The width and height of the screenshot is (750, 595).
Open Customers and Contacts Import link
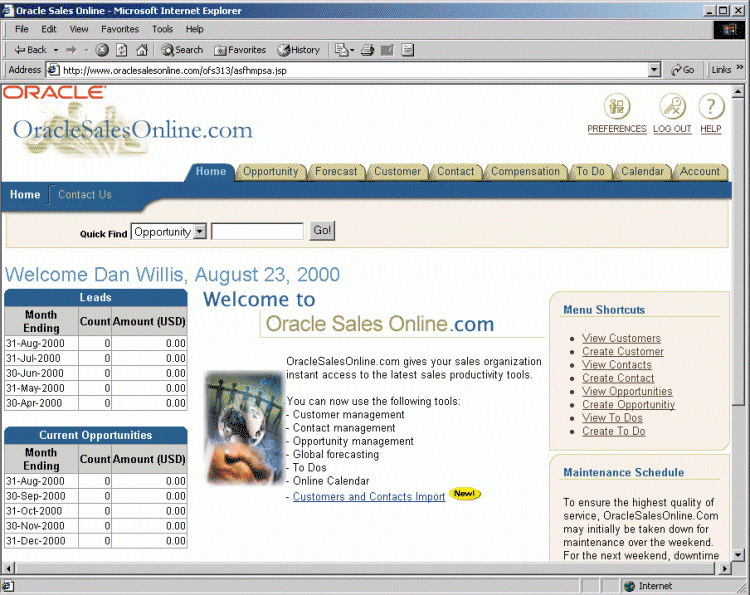(x=369, y=496)
